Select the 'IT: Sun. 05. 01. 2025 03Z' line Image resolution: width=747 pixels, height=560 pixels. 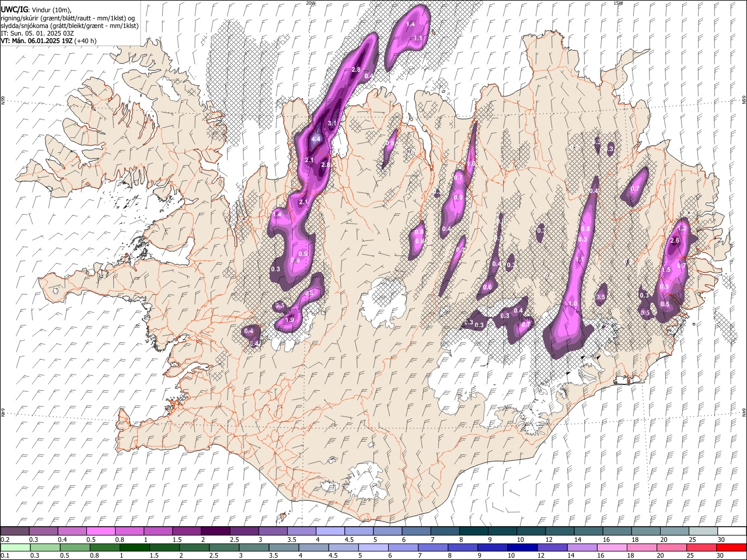[x=37, y=33]
